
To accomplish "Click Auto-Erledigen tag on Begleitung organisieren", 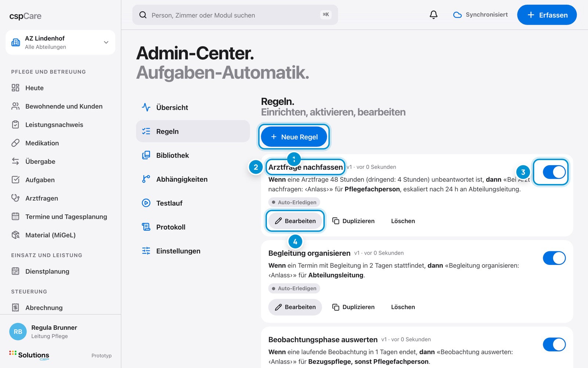I will tap(294, 289).
